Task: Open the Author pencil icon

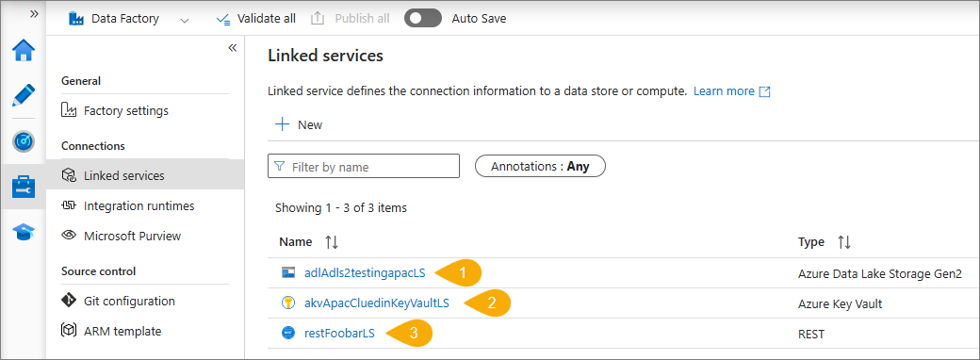Action: [24, 95]
